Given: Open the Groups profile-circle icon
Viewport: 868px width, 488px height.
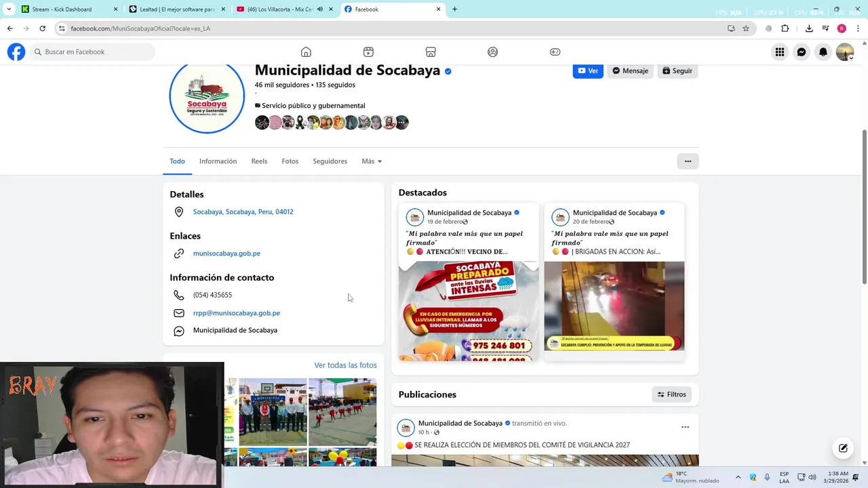Looking at the screenshot, I should (493, 52).
